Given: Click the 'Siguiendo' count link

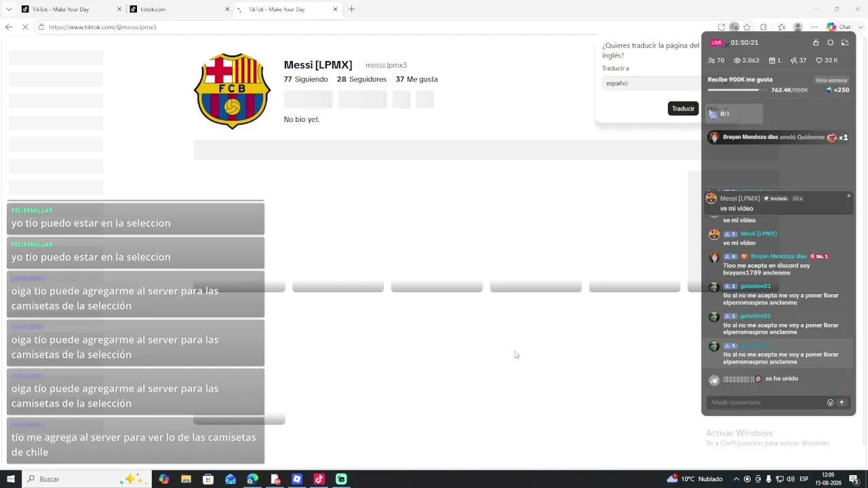Looking at the screenshot, I should (306, 79).
